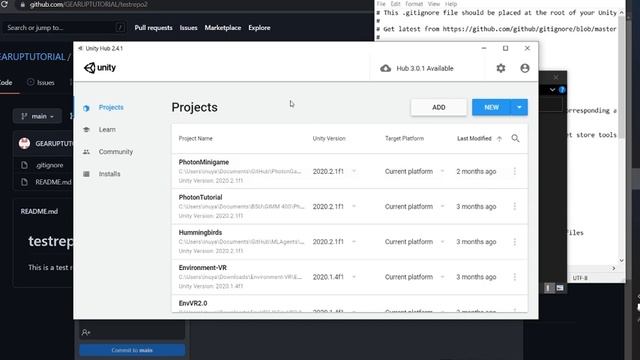
Task: Open Unity Hub settings gear
Action: pyautogui.click(x=501, y=68)
